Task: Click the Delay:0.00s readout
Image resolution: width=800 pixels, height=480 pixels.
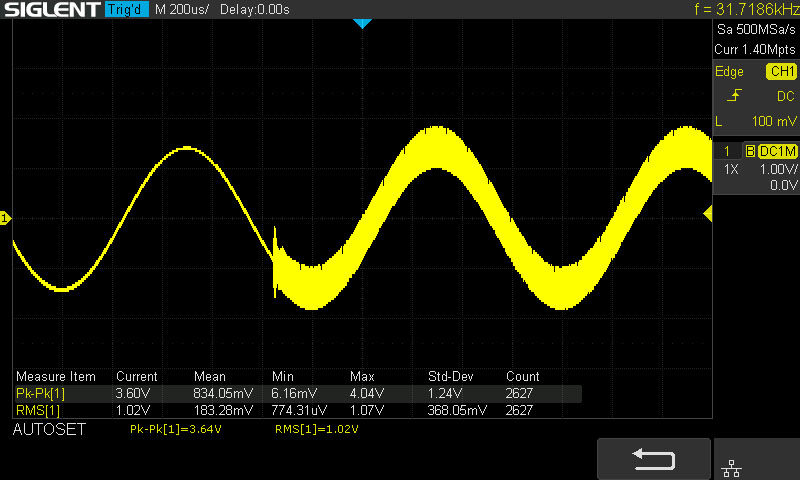Action: click(255, 10)
